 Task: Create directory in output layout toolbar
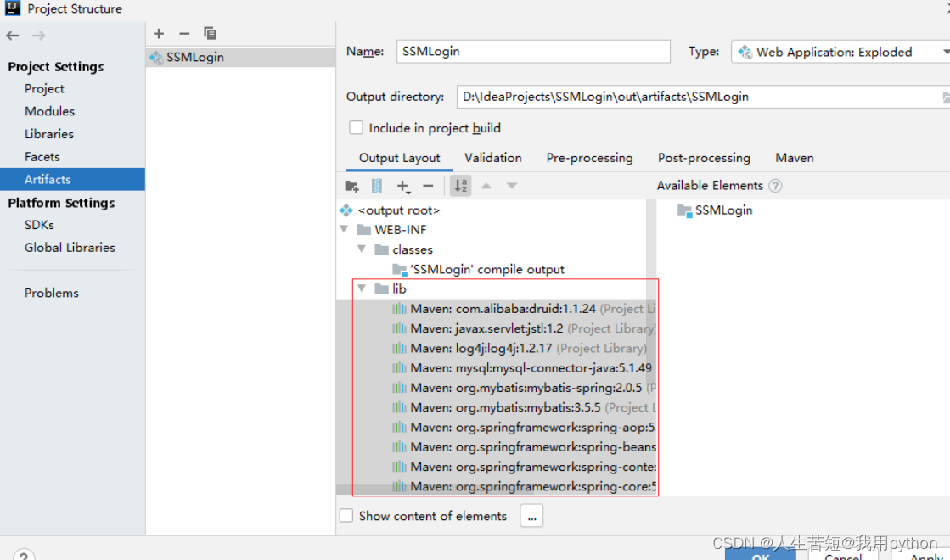351,186
